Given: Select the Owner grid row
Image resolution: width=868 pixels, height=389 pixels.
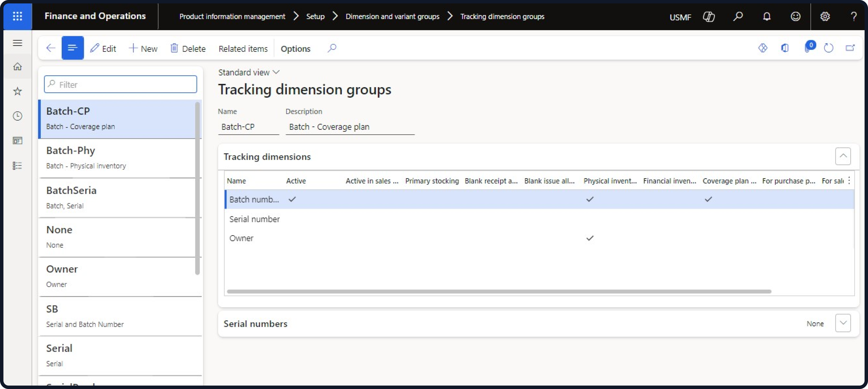Looking at the screenshot, I should [539, 238].
